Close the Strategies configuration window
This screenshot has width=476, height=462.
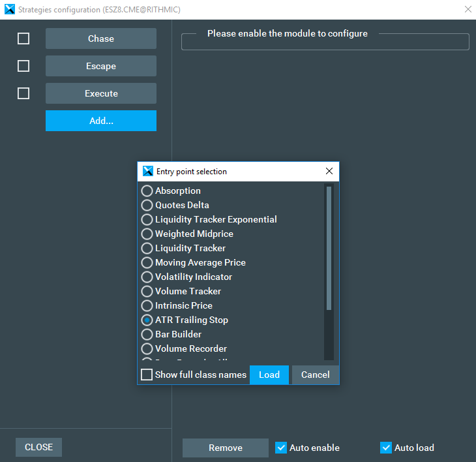[467, 9]
